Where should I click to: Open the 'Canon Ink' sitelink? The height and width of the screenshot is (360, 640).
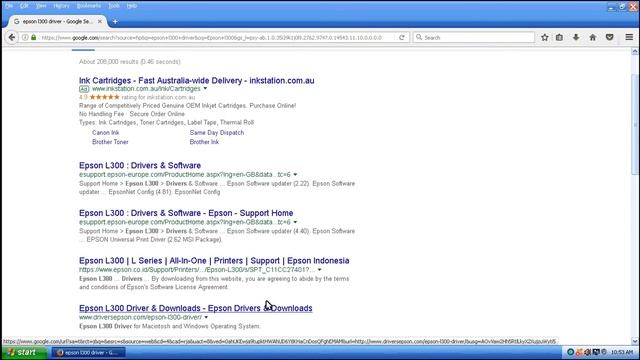(106, 133)
